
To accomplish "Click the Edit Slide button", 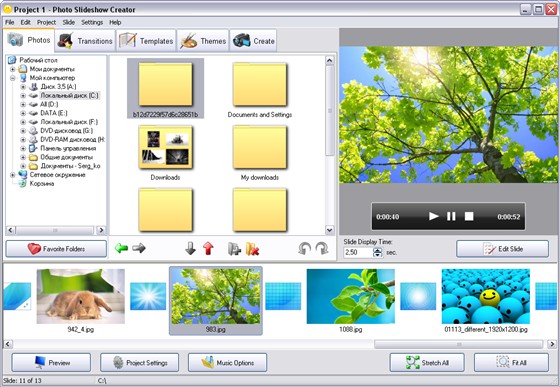I will [x=502, y=249].
